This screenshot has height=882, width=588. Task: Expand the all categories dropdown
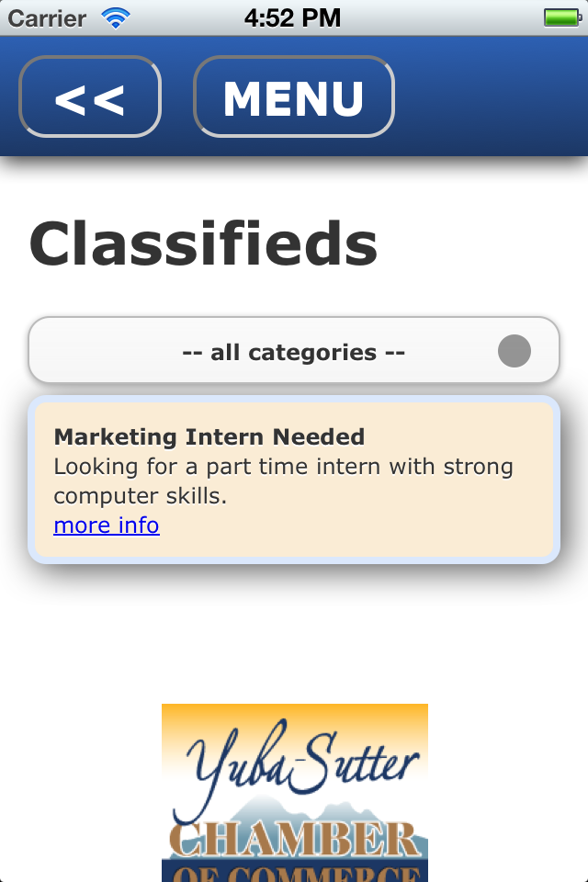294,352
